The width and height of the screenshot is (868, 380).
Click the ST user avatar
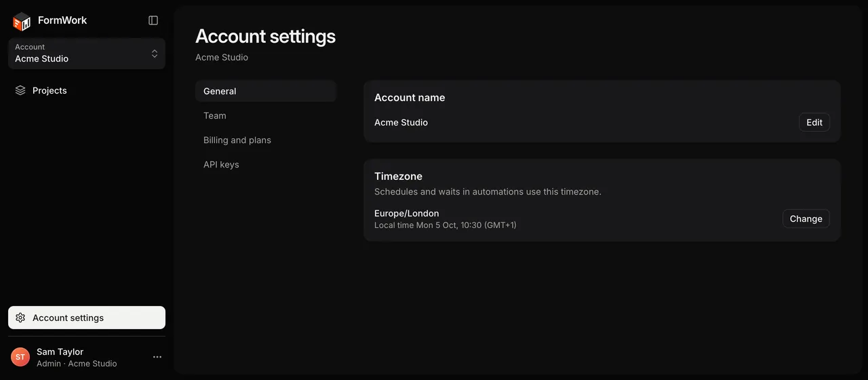[20, 357]
